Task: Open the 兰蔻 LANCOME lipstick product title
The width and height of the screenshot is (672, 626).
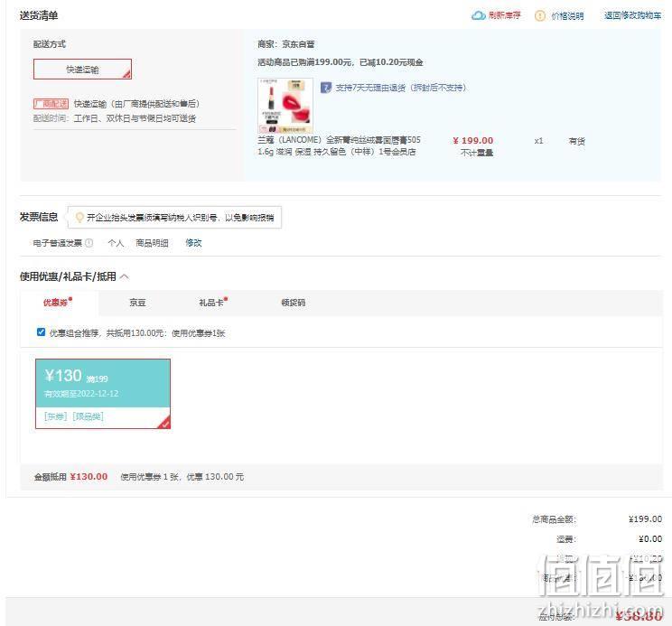Action: coord(339,145)
